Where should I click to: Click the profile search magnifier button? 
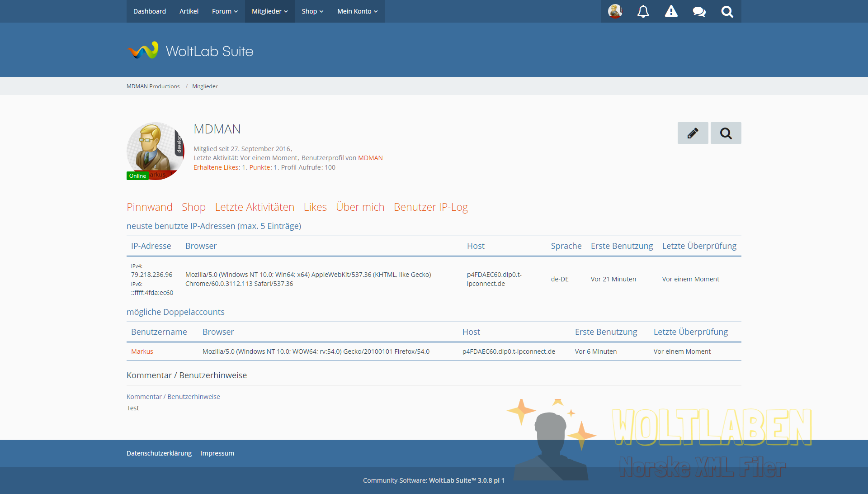point(726,133)
